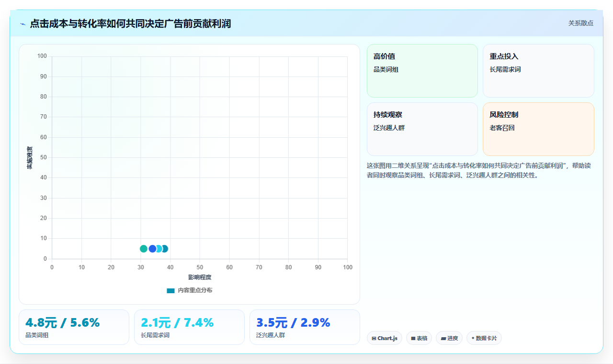Click the 实施难度 y-axis title
This screenshot has width=613, height=364.
click(x=30, y=158)
